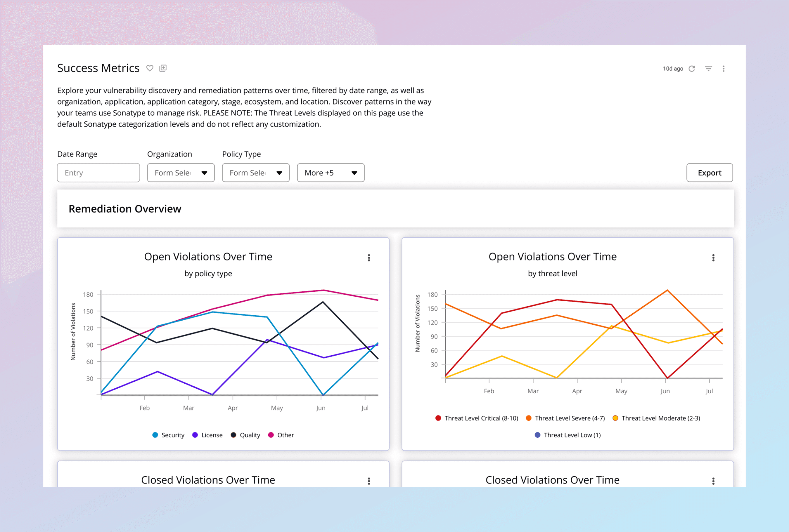This screenshot has height=532, width=789.
Task: Toggle Threat Level Moderate (2-3) legend
Action: point(656,418)
